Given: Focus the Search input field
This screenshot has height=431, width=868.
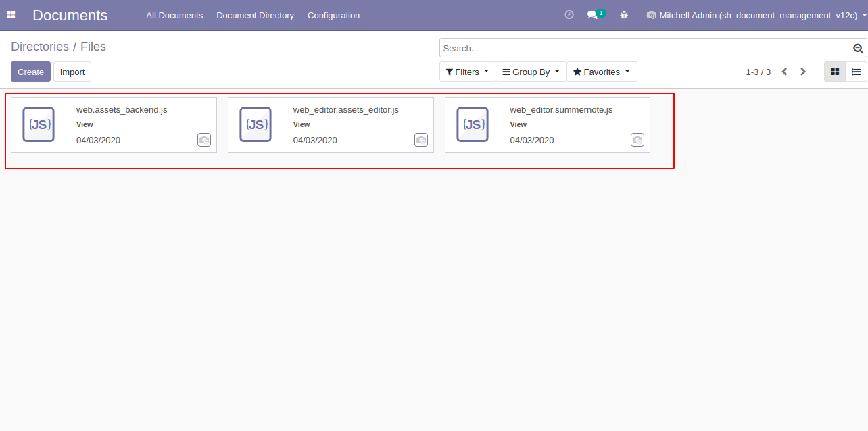Looking at the screenshot, I should [646, 48].
